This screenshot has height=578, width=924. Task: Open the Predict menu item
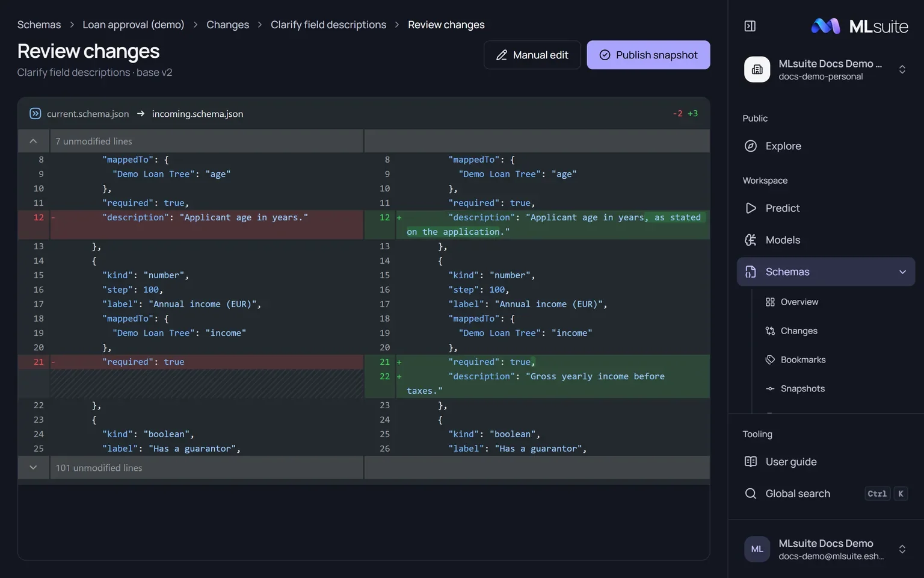click(x=826, y=208)
